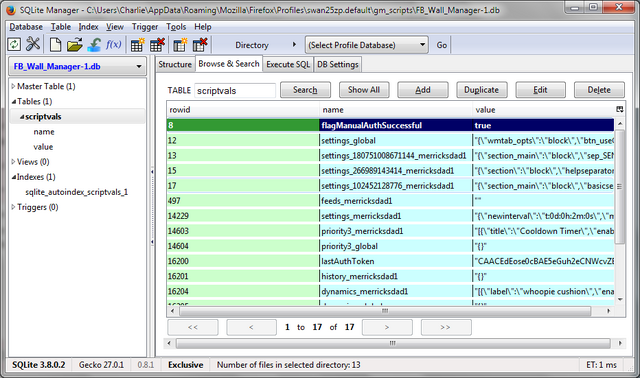Screen dimensions: 640x378
Task: Sort by the value column header
Action: pyautogui.click(x=544, y=110)
